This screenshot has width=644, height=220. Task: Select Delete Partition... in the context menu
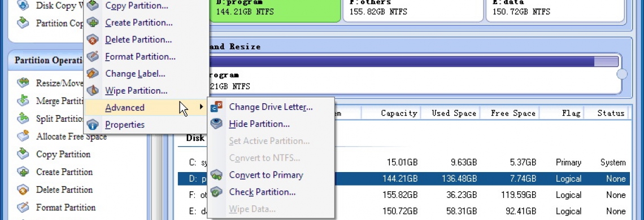click(138, 40)
